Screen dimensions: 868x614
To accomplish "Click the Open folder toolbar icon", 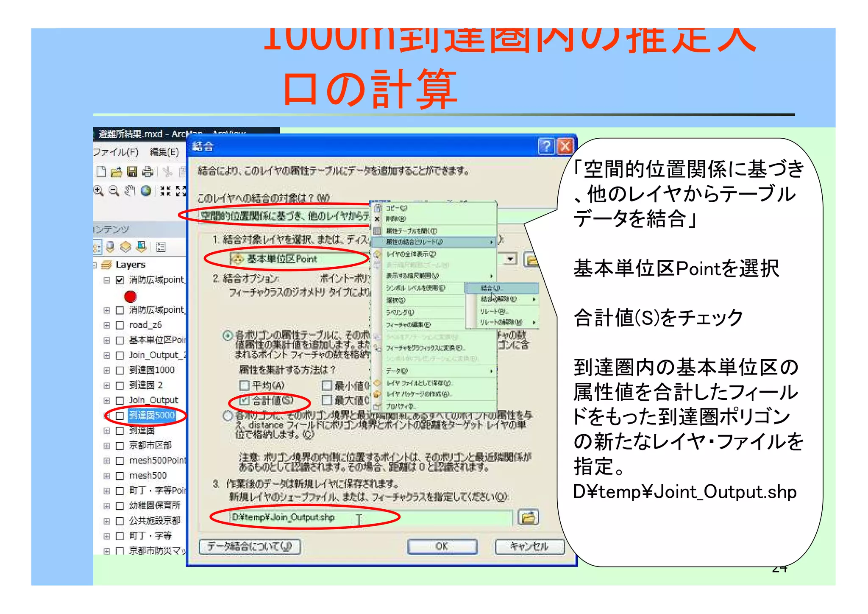I will [116, 172].
